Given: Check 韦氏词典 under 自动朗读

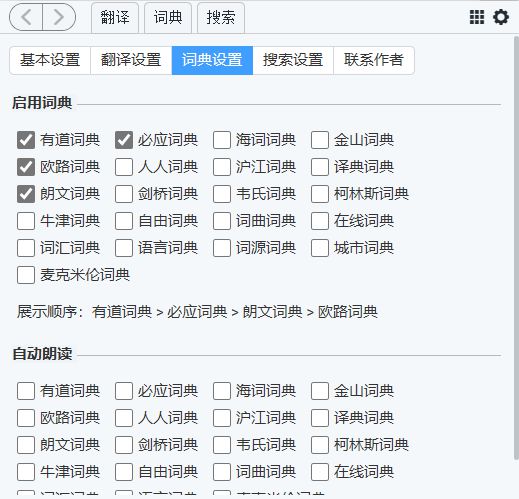Looking at the screenshot, I should tap(222, 445).
